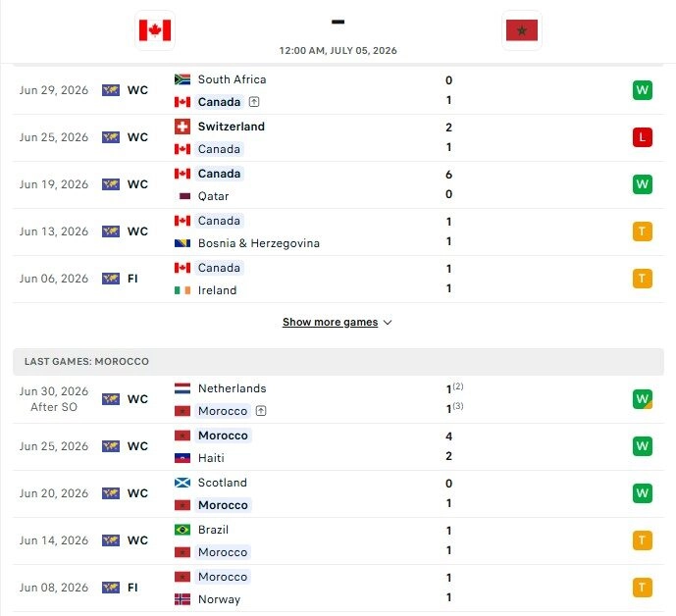Viewport: 676px width, 616px height.
Task: Open the Qatar team link
Action: pyautogui.click(x=213, y=196)
